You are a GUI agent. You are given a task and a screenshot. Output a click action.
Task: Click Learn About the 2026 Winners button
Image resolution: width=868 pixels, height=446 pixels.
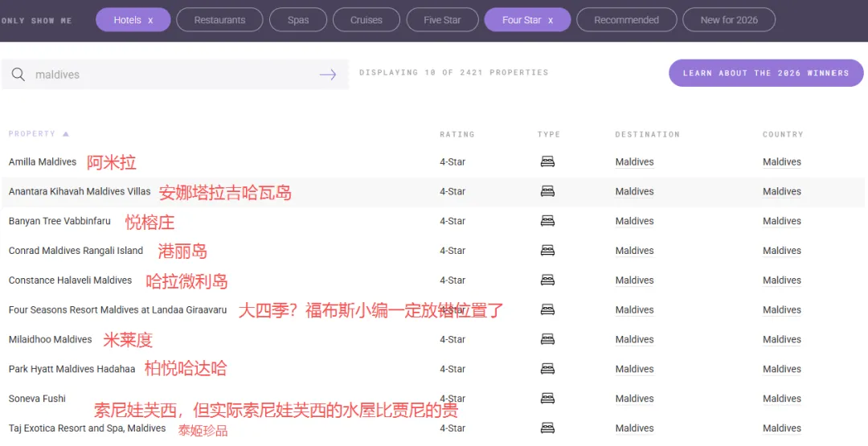click(x=766, y=73)
